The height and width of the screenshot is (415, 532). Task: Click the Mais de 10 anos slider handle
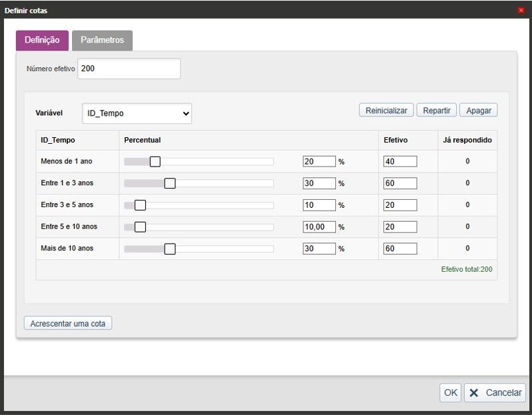pos(170,248)
